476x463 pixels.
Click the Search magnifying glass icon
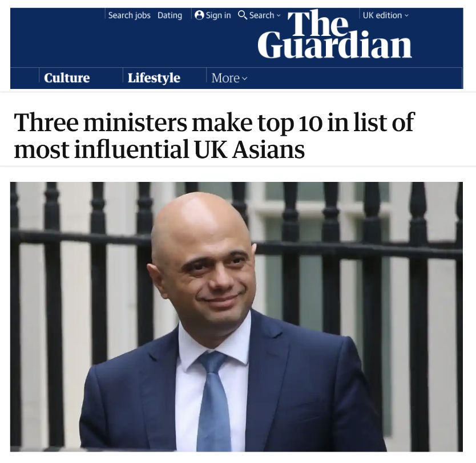pyautogui.click(x=242, y=15)
